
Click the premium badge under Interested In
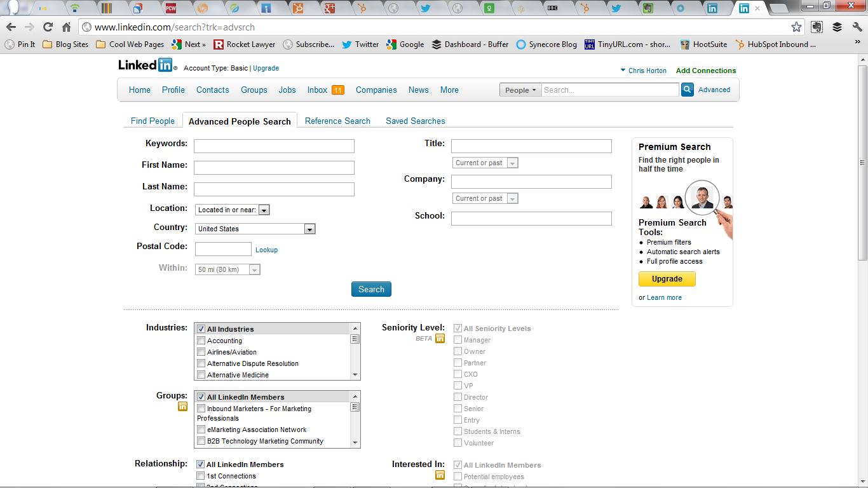[440, 475]
